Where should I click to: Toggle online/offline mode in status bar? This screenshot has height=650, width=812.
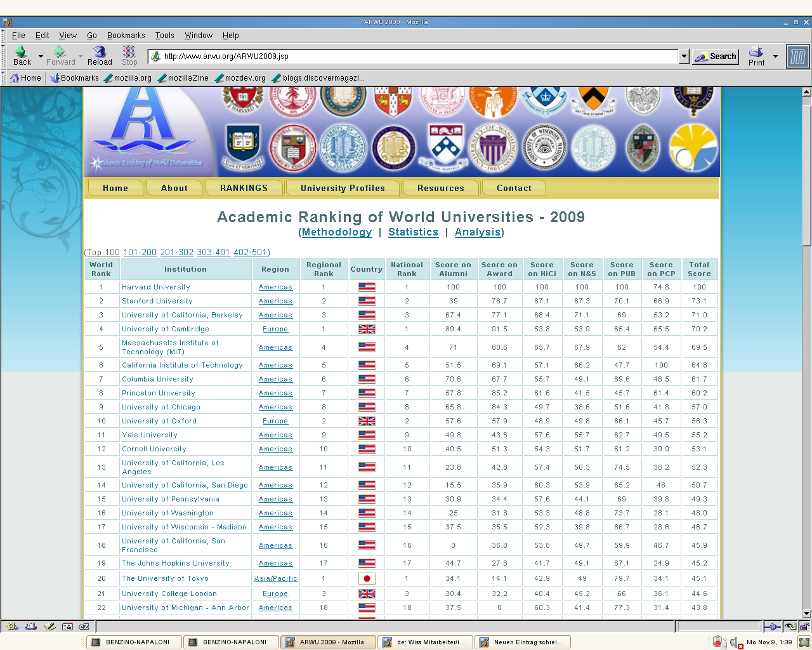click(x=772, y=627)
